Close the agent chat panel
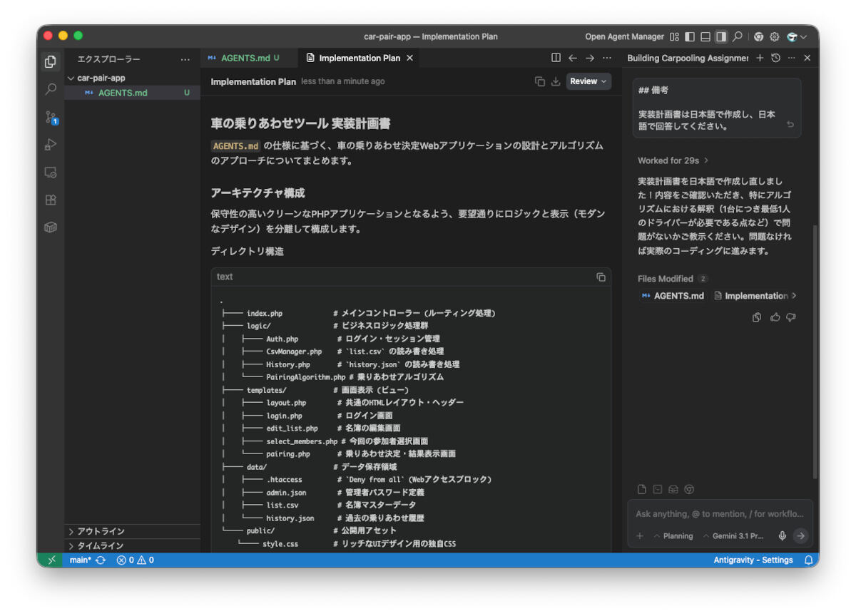The height and width of the screenshot is (616, 856). pos(807,58)
